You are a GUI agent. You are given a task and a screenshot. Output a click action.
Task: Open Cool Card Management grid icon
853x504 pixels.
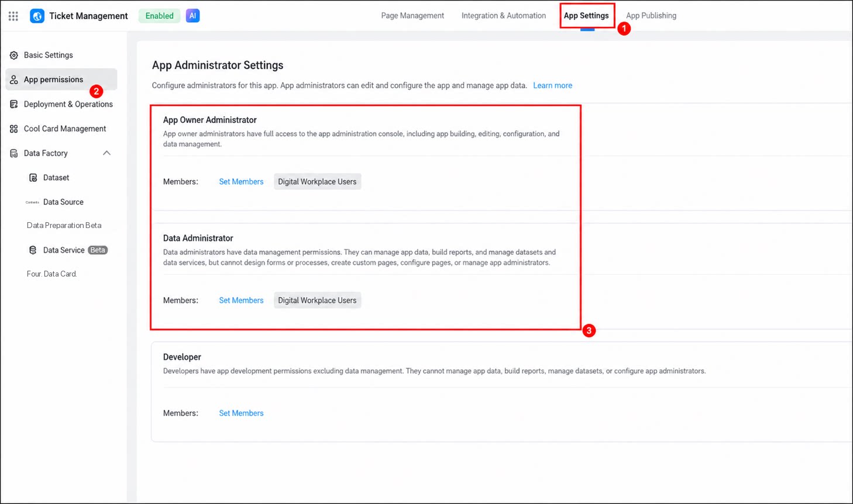click(x=14, y=129)
